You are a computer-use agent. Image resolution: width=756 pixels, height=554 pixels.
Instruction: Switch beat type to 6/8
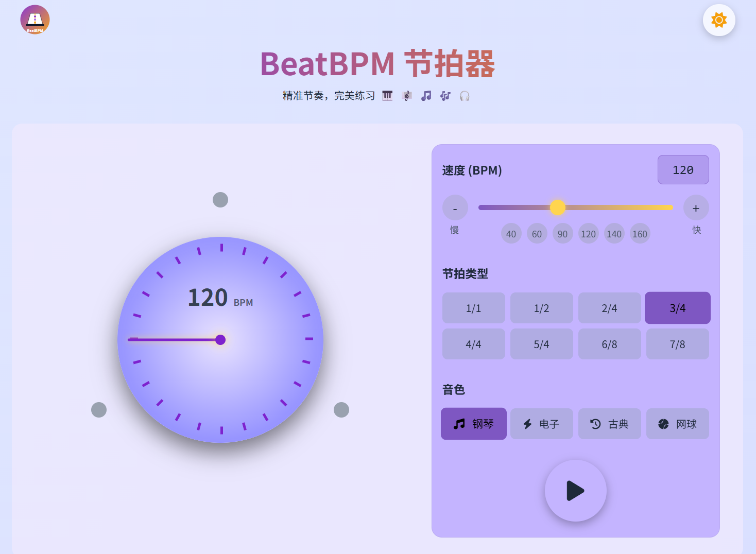609,343
